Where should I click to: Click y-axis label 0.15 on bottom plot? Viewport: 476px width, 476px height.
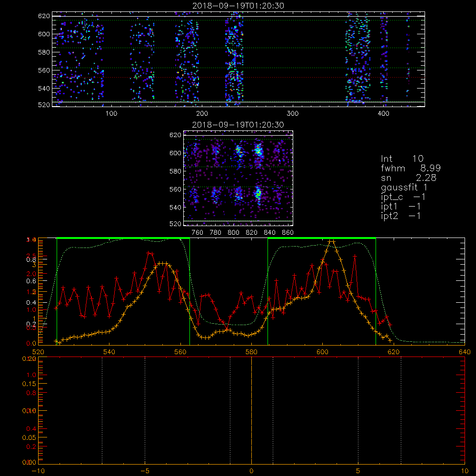(x=30, y=384)
